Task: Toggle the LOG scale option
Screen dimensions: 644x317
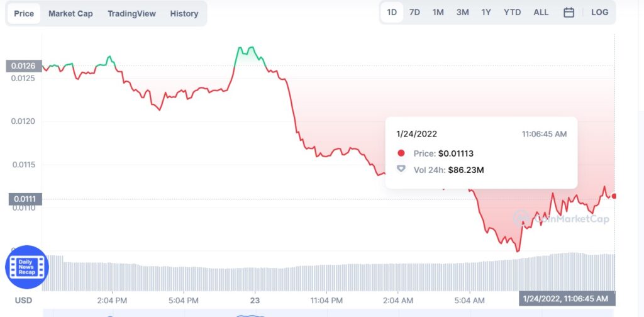Action: 599,13
